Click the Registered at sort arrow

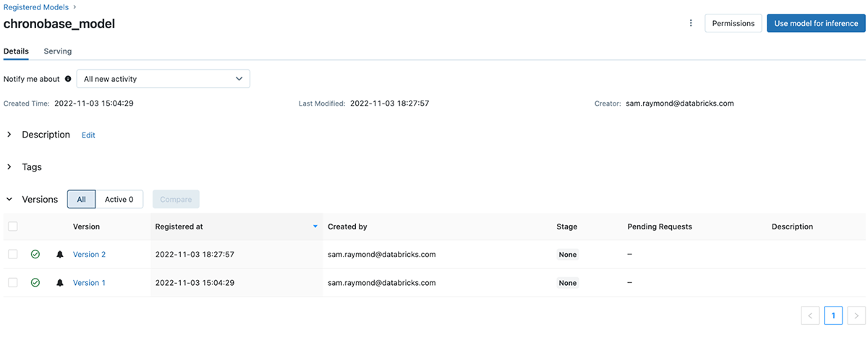tap(315, 226)
